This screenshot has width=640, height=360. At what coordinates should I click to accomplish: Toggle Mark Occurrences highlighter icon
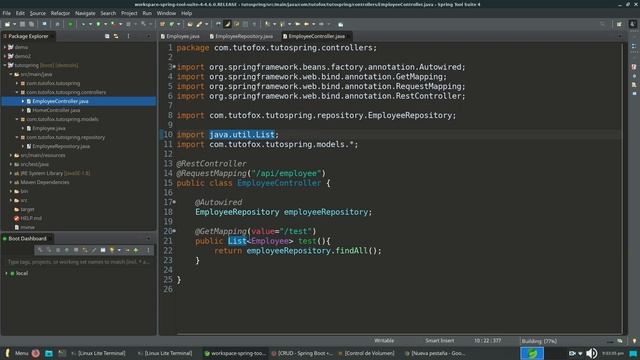click(227, 24)
